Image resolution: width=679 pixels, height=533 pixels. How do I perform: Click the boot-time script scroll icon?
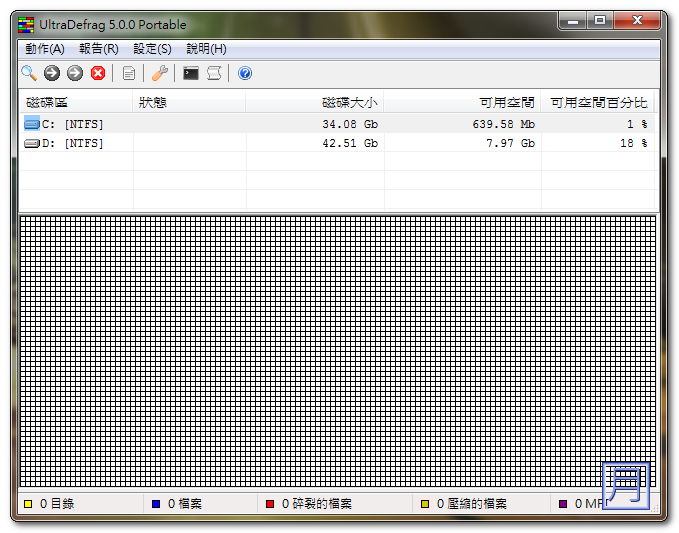tap(214, 73)
